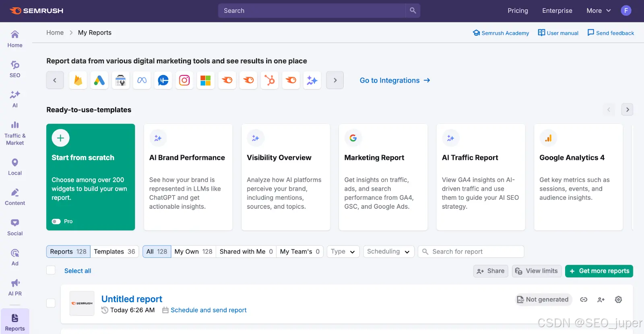
Task: Open the Local section in sidebar
Action: (x=15, y=167)
